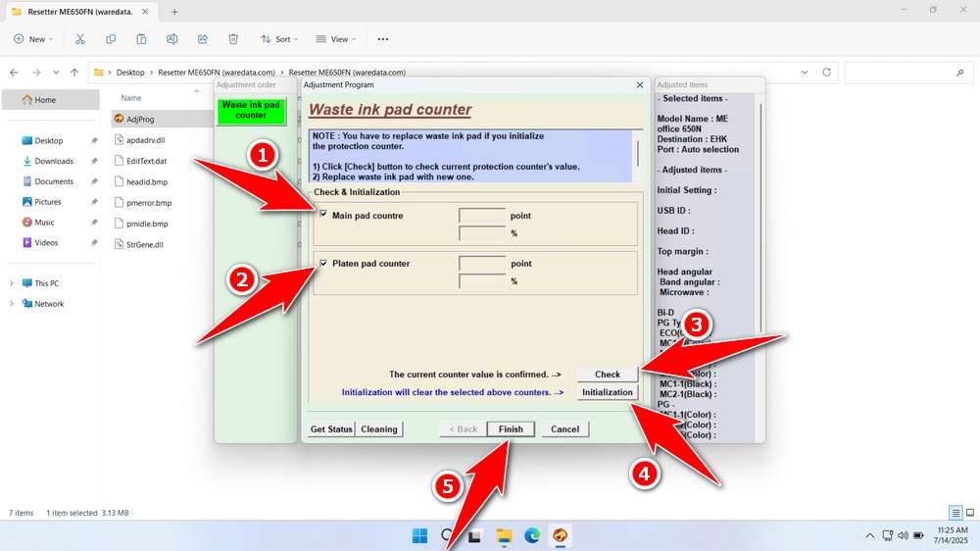
Task: Open Task View on the taskbar
Action: 475,535
